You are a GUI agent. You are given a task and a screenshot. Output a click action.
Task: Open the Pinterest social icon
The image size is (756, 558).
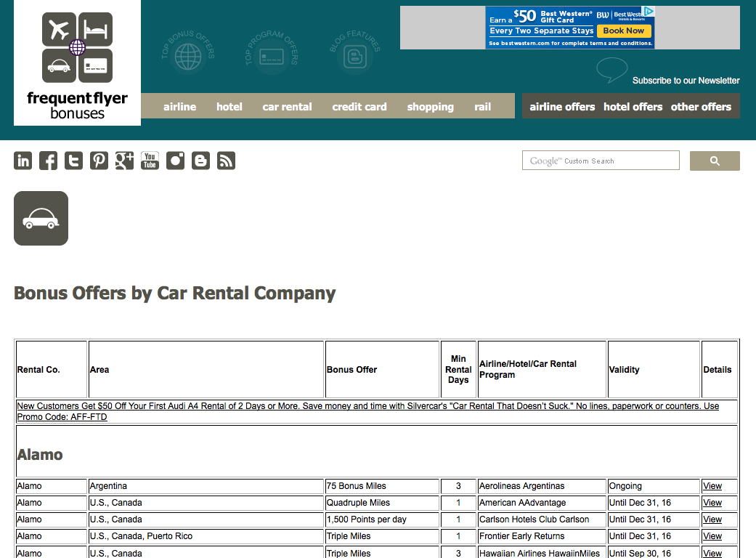(x=99, y=161)
